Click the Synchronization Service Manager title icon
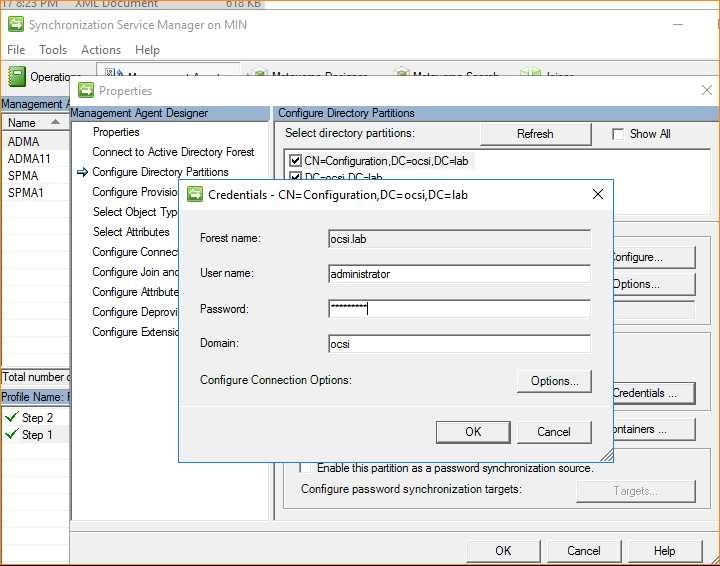The width and height of the screenshot is (720, 566). tap(16, 24)
